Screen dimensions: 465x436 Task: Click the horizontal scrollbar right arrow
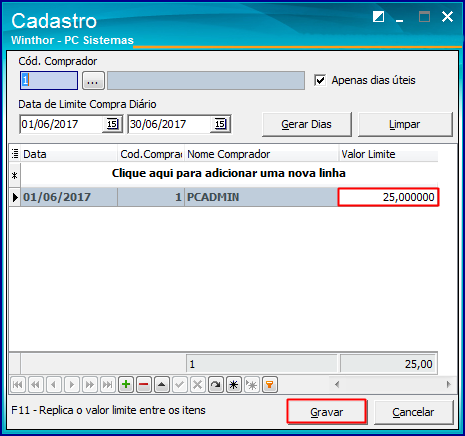[x=448, y=384]
